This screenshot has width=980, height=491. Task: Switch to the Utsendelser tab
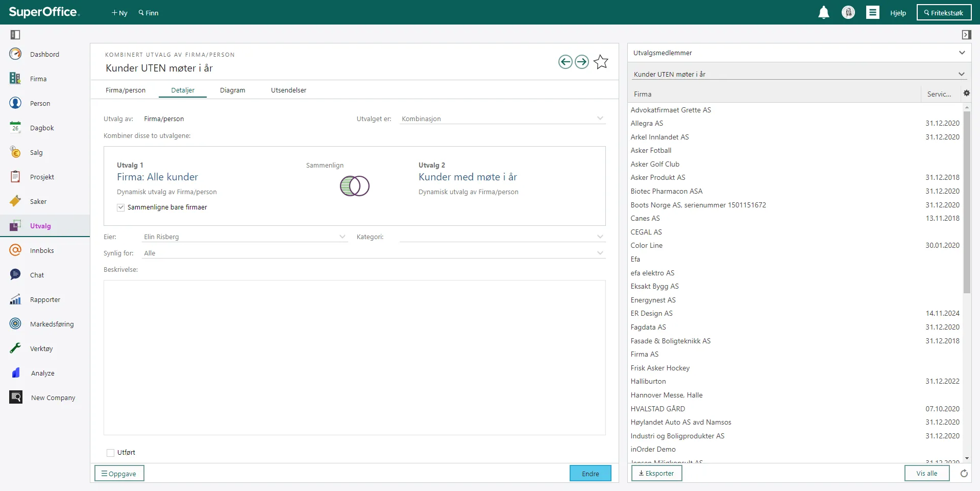tap(288, 90)
